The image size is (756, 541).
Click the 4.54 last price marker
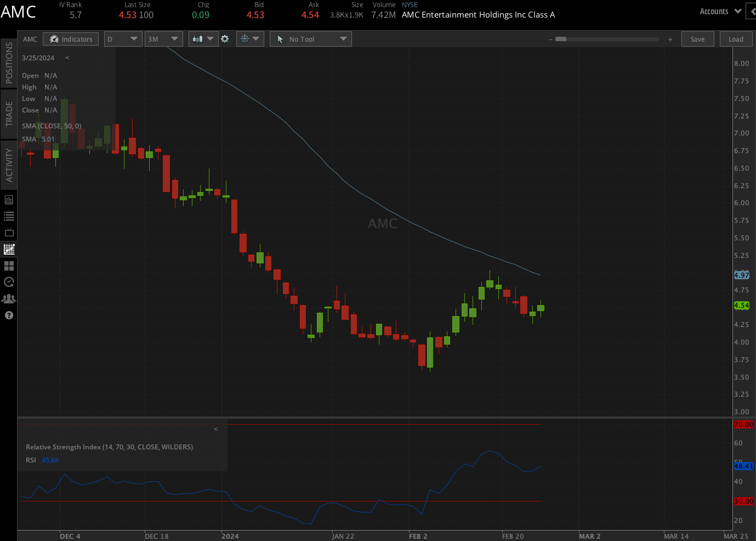[742, 305]
